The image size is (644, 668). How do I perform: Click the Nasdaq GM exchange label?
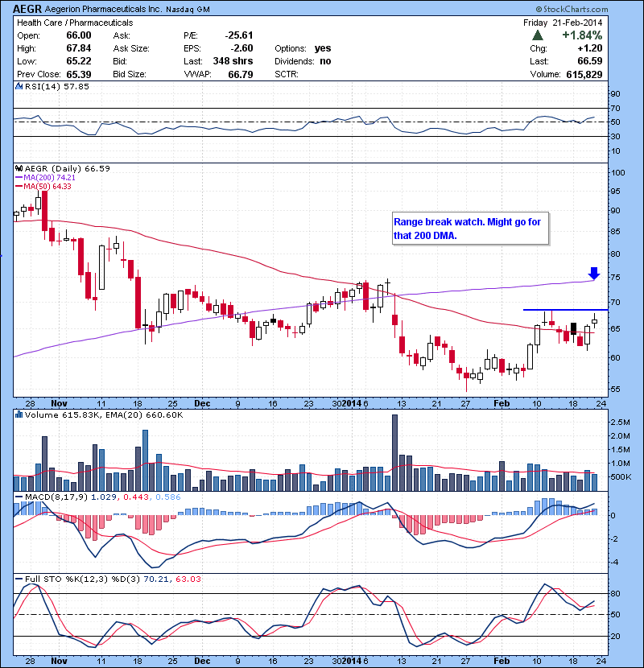pyautogui.click(x=188, y=10)
